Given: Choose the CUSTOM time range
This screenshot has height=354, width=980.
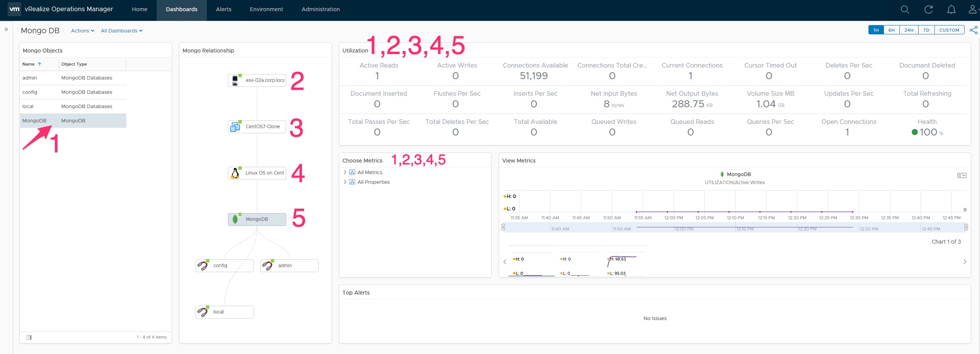Looking at the screenshot, I should click(x=949, y=30).
